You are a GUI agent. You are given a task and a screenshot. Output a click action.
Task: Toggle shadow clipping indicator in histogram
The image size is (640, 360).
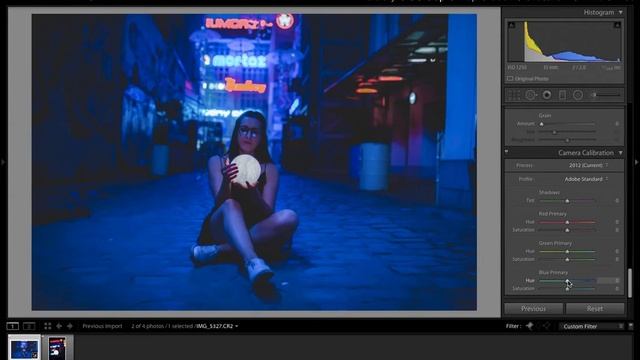511,25
